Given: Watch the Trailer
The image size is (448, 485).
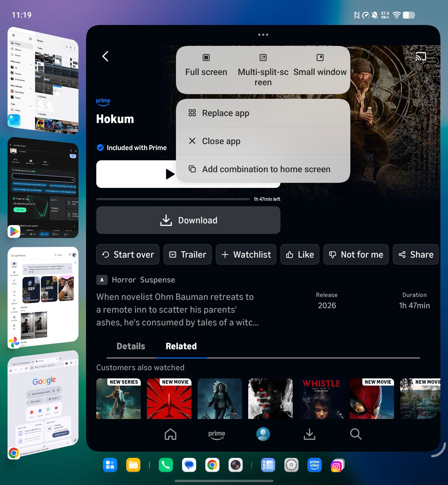Looking at the screenshot, I should (x=187, y=254).
